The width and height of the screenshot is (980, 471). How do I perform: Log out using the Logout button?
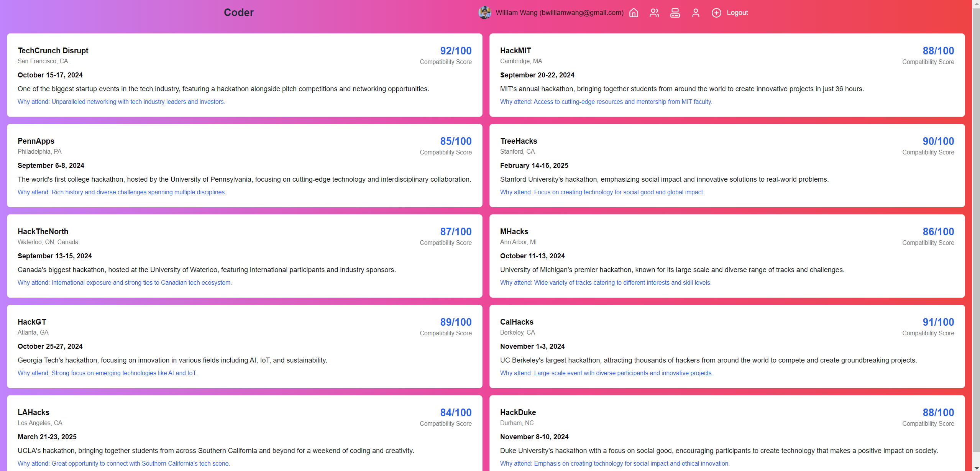(x=737, y=13)
